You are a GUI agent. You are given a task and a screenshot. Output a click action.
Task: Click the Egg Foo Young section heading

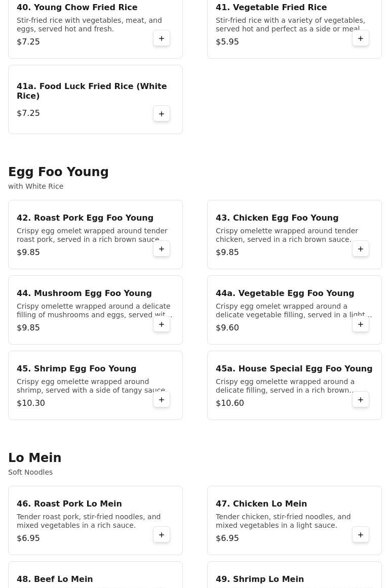pyautogui.click(x=58, y=172)
